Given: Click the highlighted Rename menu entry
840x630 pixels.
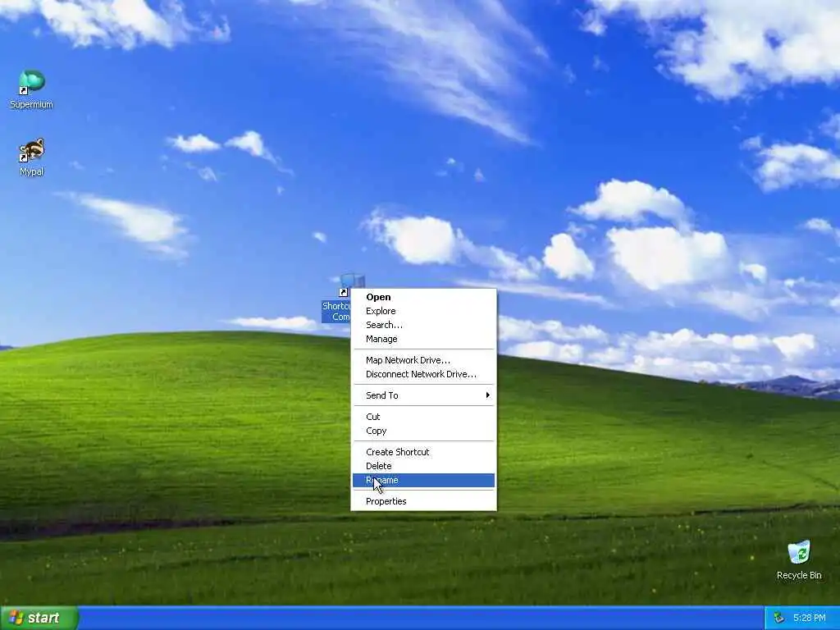Looking at the screenshot, I should click(x=423, y=481).
